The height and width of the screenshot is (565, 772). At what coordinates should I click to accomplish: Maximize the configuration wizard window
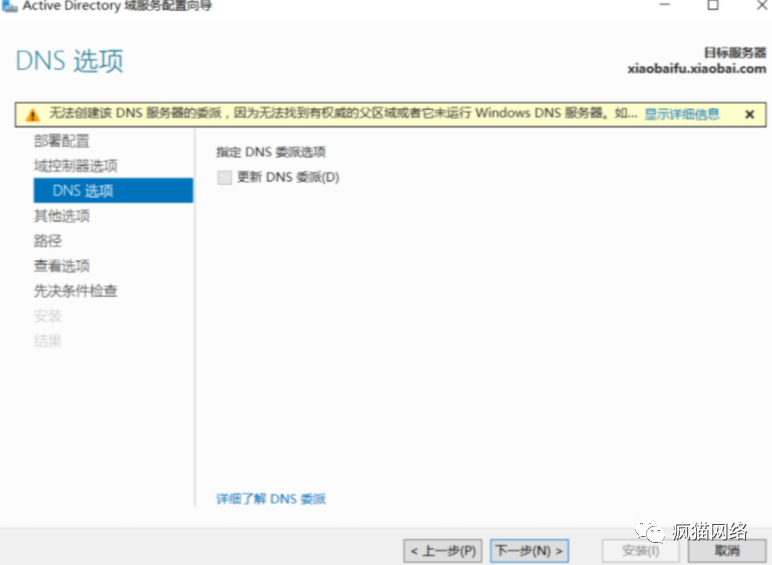[713, 5]
